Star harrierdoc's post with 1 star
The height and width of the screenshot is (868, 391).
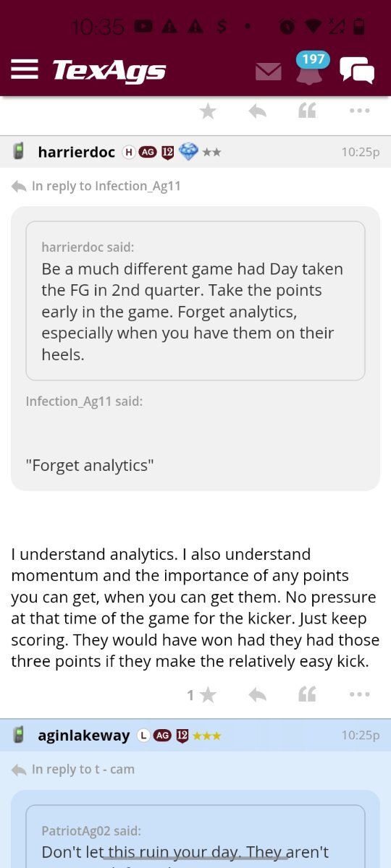tap(203, 695)
